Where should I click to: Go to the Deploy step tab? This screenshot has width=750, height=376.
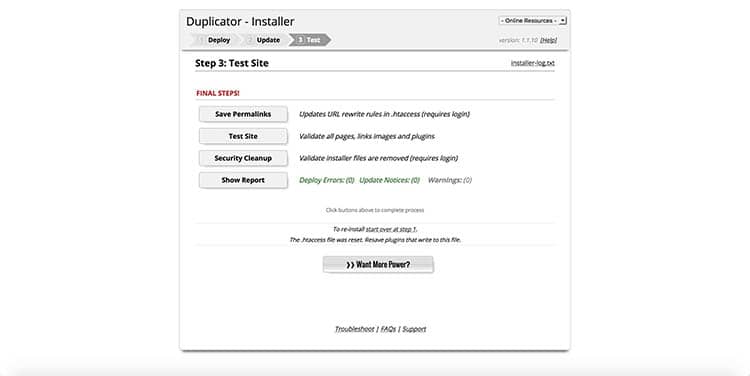(214, 40)
